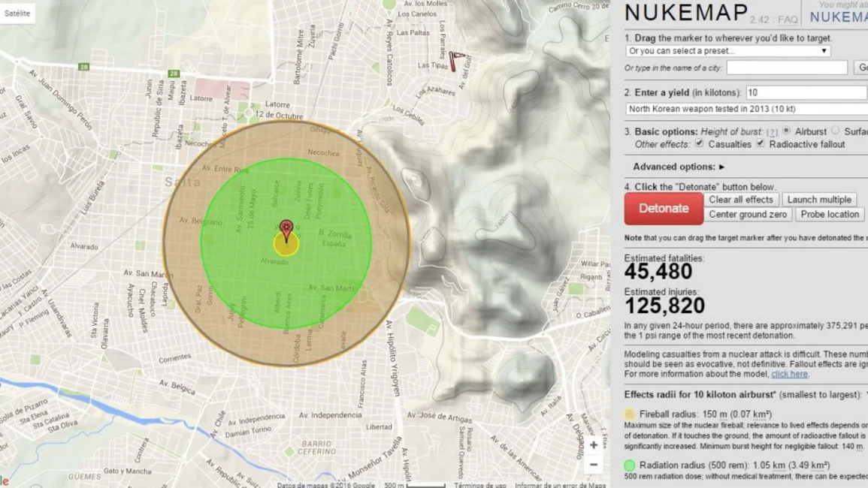Open the weapon preset selector showing North Korean weapon
Viewport: 868px width, 488px height.
point(747,109)
